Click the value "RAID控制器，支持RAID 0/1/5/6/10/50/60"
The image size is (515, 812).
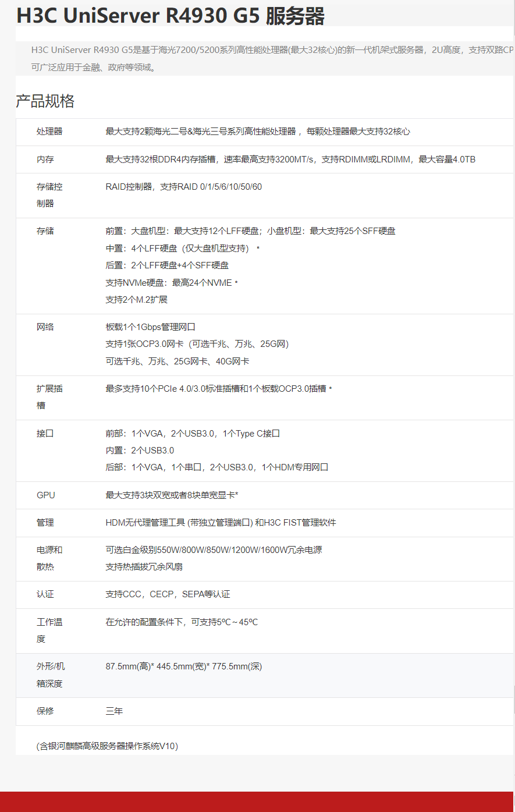(184, 187)
